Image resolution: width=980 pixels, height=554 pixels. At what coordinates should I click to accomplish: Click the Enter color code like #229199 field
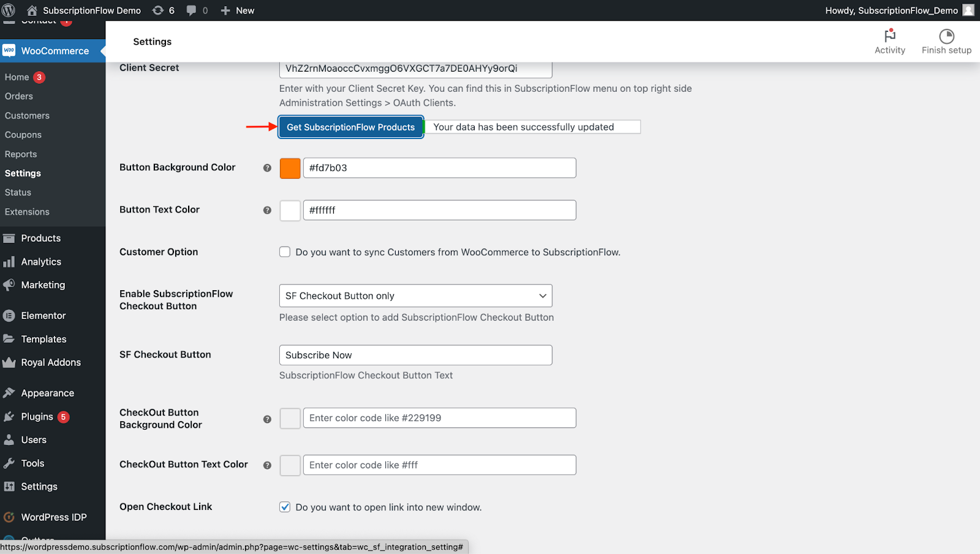439,418
